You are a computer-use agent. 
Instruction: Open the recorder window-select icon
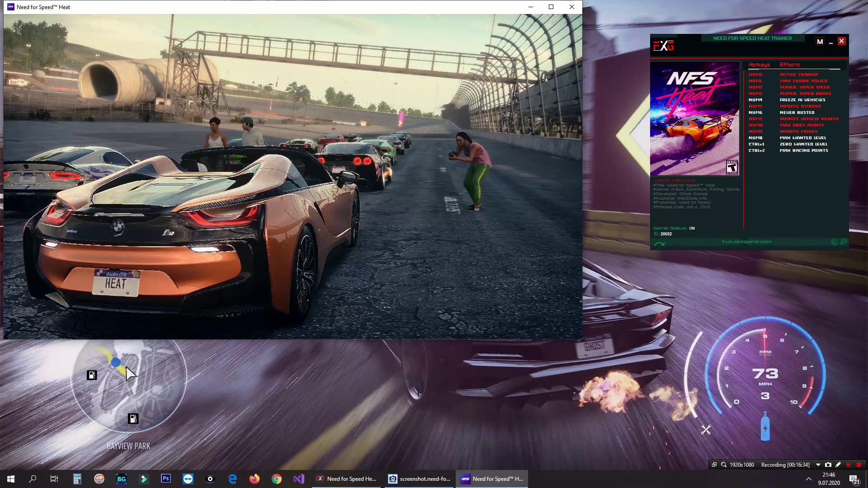pyautogui.click(x=714, y=465)
